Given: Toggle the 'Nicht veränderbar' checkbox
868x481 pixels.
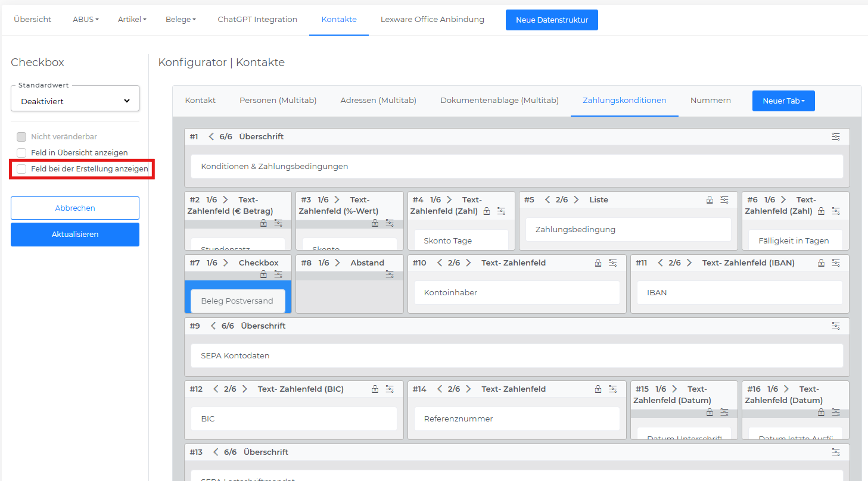Looking at the screenshot, I should pos(21,137).
